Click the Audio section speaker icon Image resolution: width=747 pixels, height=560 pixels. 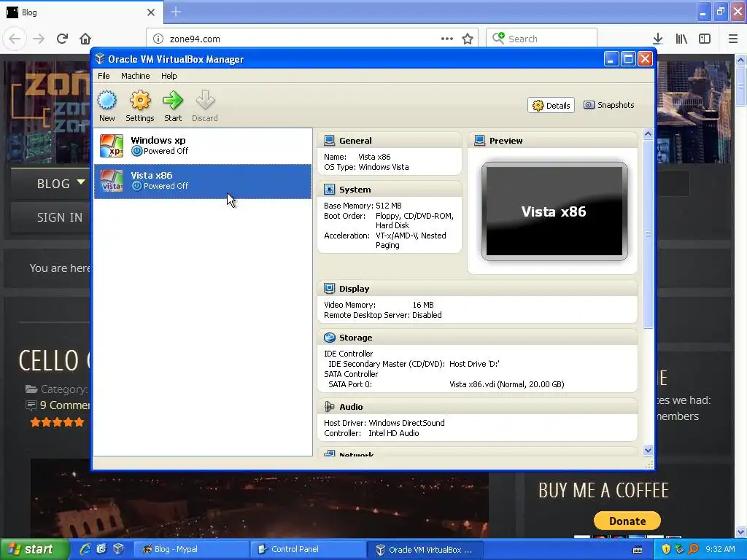[329, 407]
